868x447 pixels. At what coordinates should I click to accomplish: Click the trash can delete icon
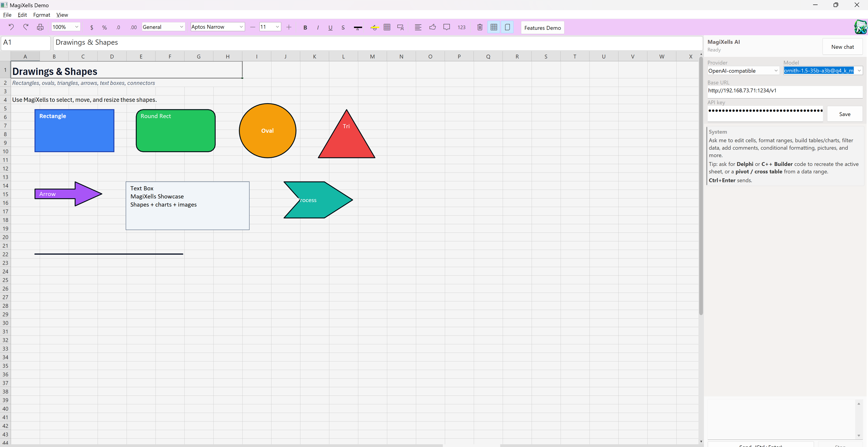(x=480, y=27)
